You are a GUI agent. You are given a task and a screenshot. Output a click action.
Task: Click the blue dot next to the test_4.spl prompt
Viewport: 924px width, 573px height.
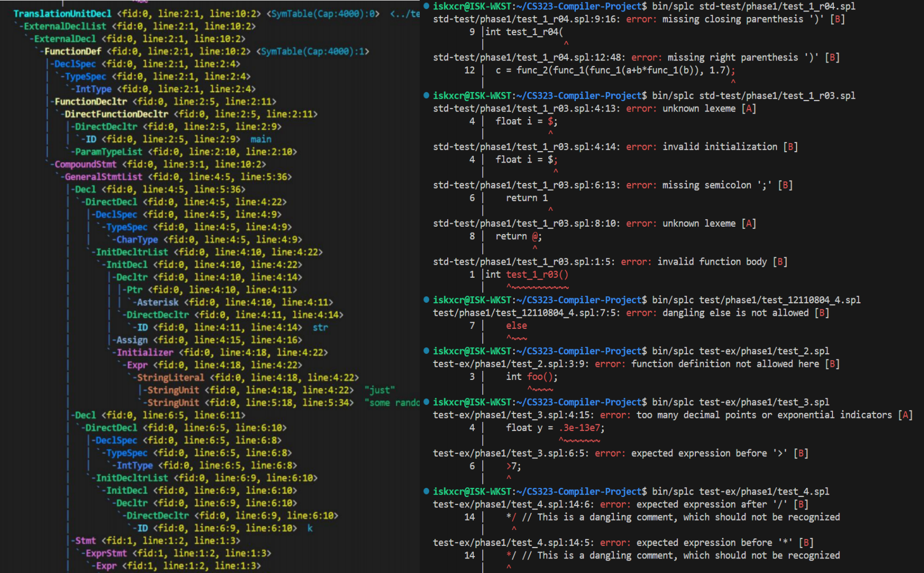pyautogui.click(x=426, y=491)
